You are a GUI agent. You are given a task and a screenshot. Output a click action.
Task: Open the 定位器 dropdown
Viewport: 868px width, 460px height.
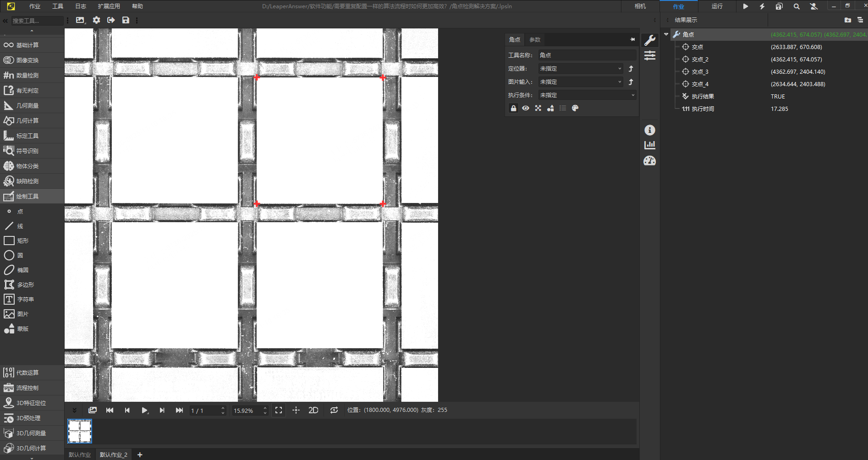[580, 69]
